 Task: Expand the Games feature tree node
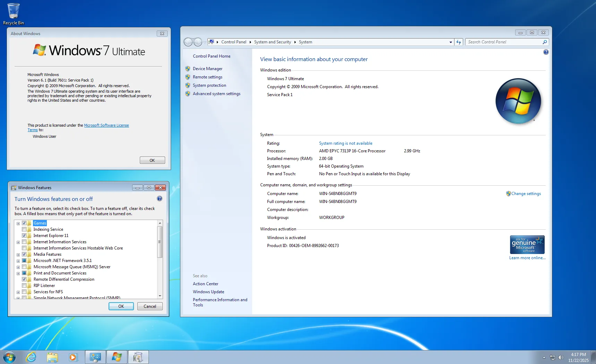point(18,223)
